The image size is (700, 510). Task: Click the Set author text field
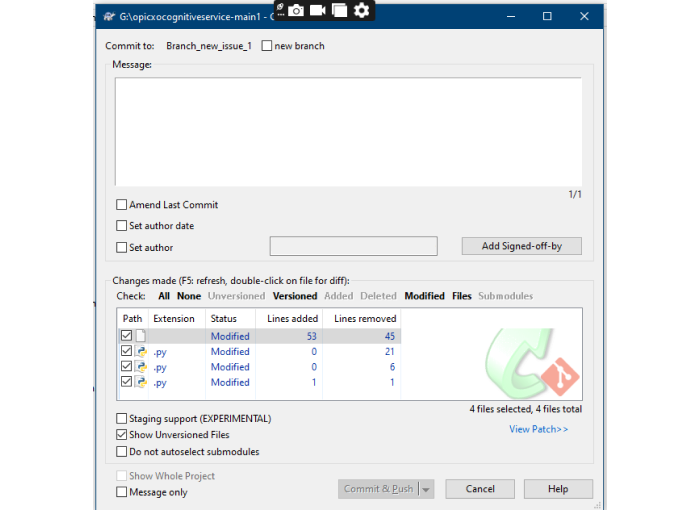354,246
